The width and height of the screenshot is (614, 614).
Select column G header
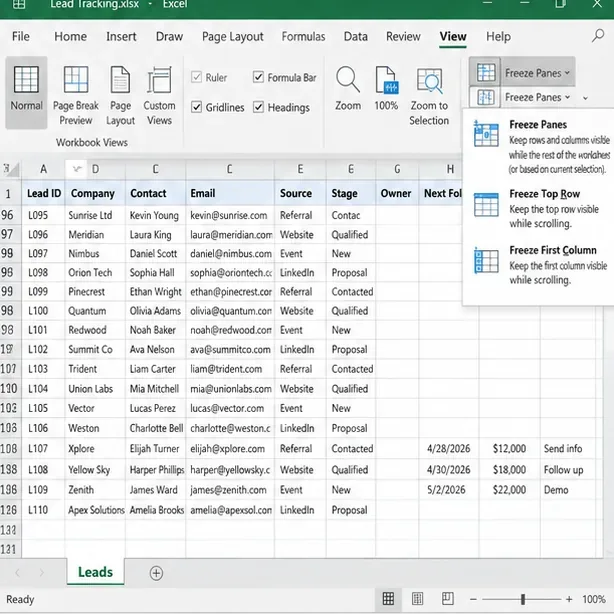click(397, 169)
